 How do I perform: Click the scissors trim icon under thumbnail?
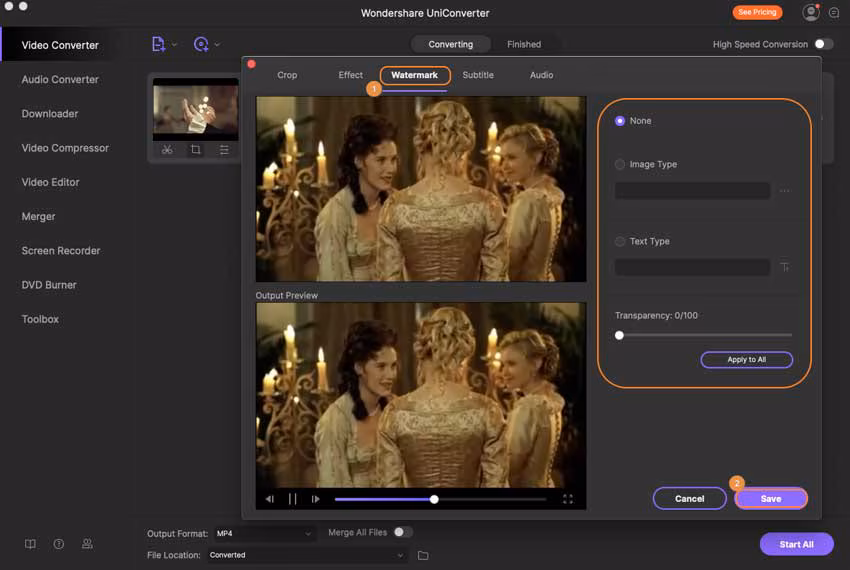click(167, 150)
